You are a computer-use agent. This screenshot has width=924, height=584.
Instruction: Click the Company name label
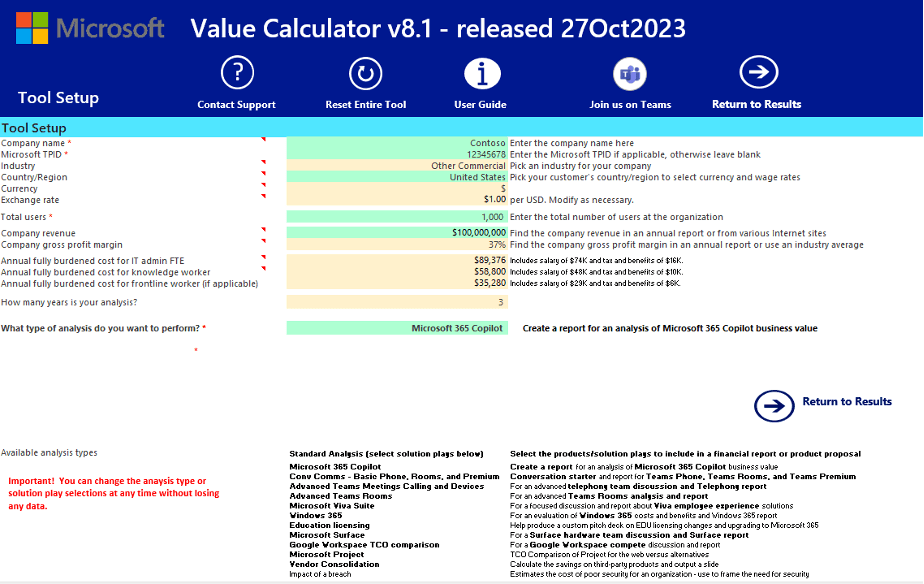point(33,143)
